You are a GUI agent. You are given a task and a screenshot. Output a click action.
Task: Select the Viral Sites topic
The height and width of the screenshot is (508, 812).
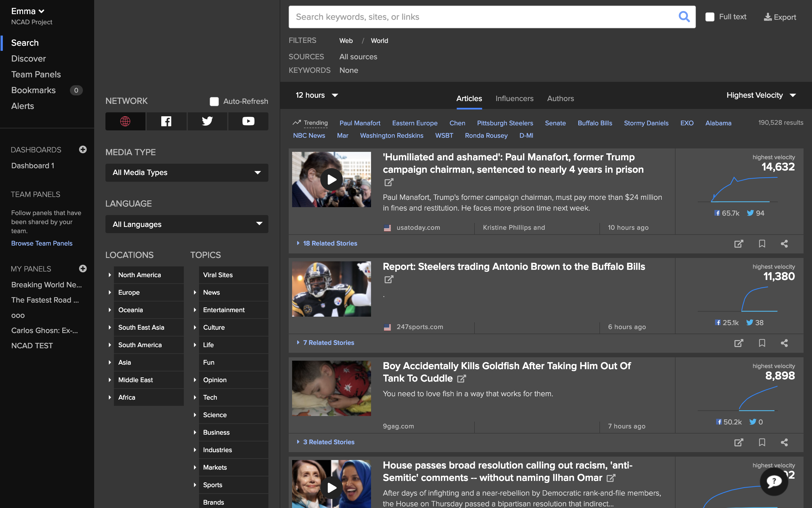tap(233, 275)
